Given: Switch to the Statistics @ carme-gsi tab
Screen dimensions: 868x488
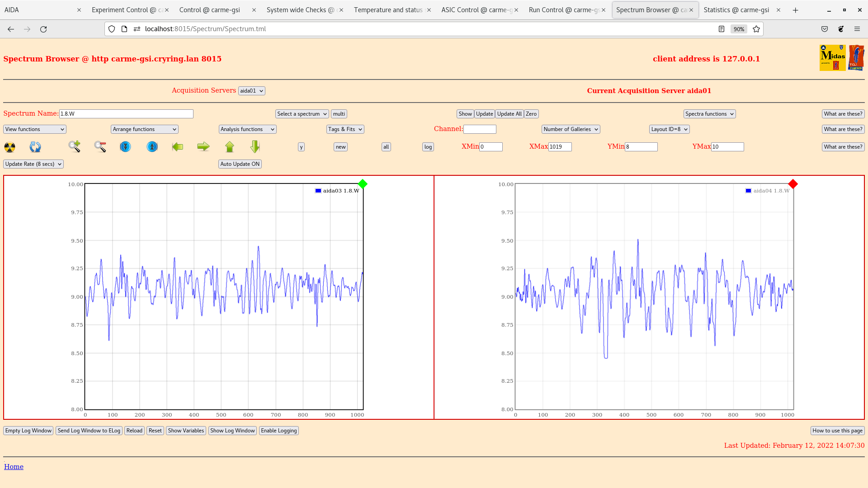Looking at the screenshot, I should [x=736, y=10].
